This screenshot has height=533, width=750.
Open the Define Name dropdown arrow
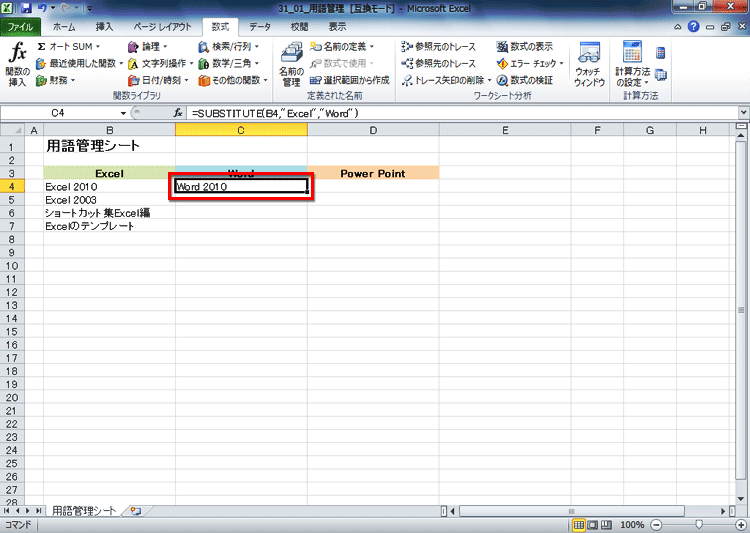(x=372, y=47)
